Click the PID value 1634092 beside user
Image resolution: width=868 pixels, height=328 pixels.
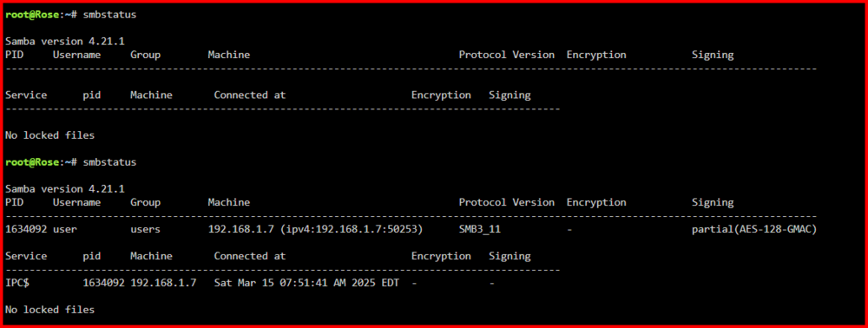tap(26, 229)
